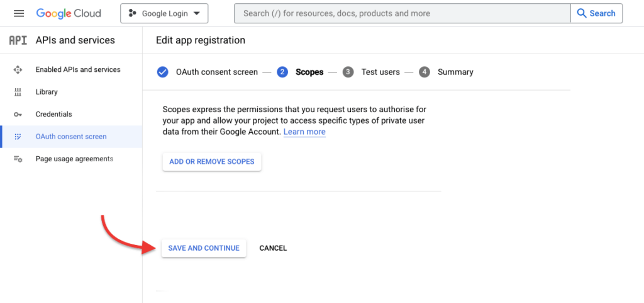Viewport: 644px width, 303px height.
Task: Jump to the Summary step
Action: pos(455,72)
